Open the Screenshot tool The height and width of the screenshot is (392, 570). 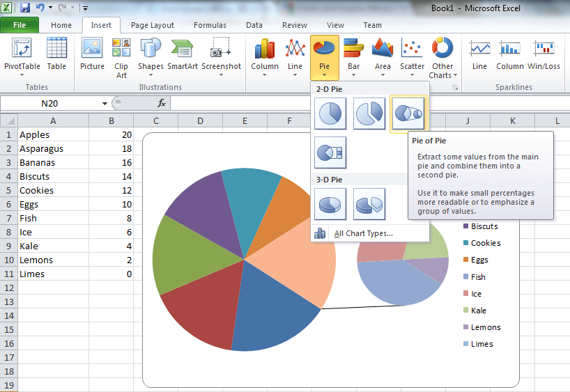click(221, 57)
